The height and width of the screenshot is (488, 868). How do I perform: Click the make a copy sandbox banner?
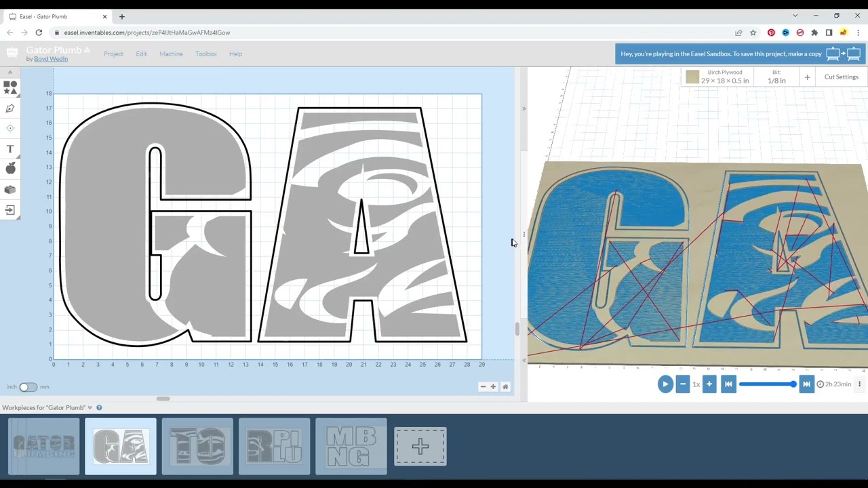(740, 54)
